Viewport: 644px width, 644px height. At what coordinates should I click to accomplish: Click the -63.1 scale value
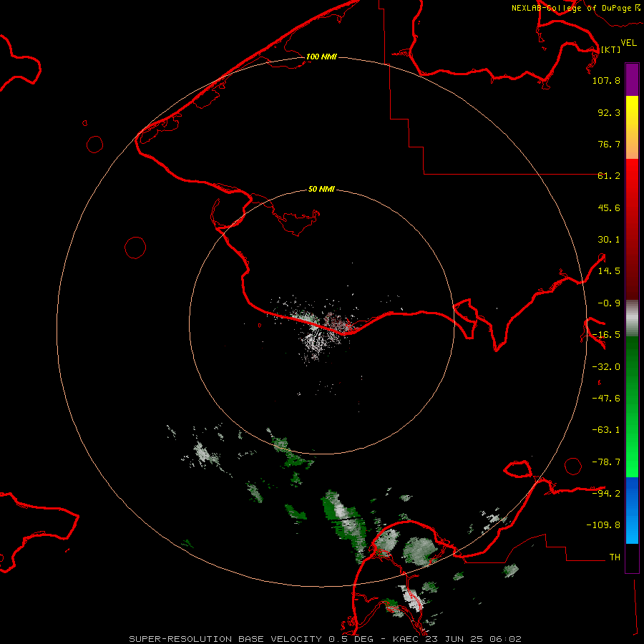606,430
